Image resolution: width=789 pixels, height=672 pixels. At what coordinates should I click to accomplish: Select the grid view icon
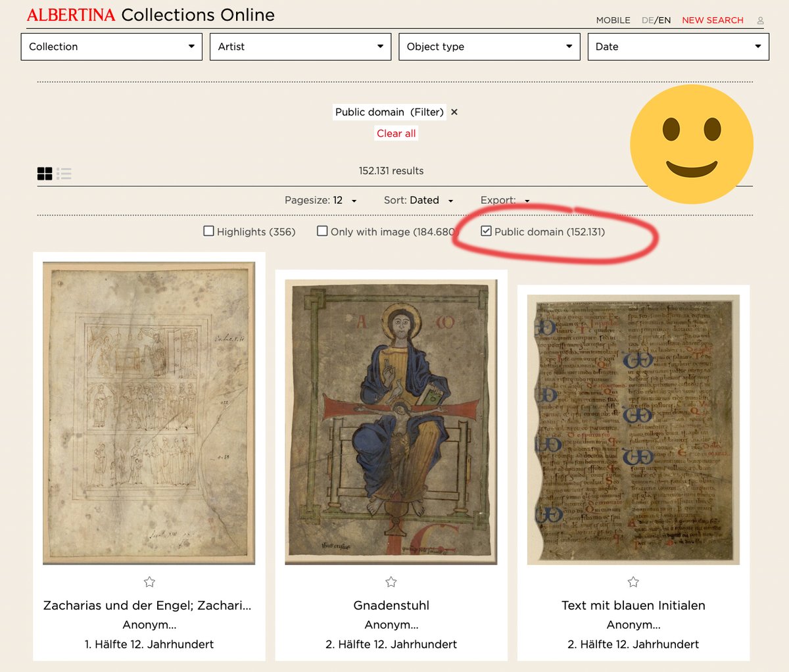[45, 173]
